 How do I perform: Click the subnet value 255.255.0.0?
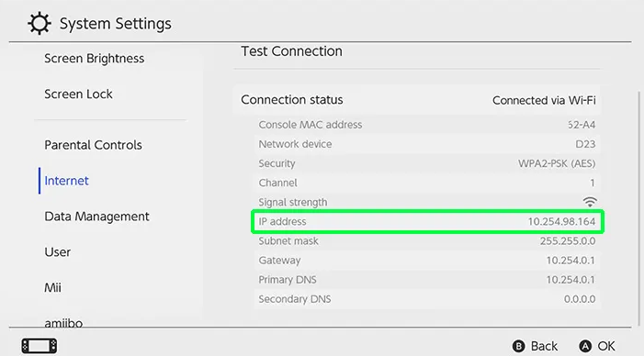click(x=568, y=240)
